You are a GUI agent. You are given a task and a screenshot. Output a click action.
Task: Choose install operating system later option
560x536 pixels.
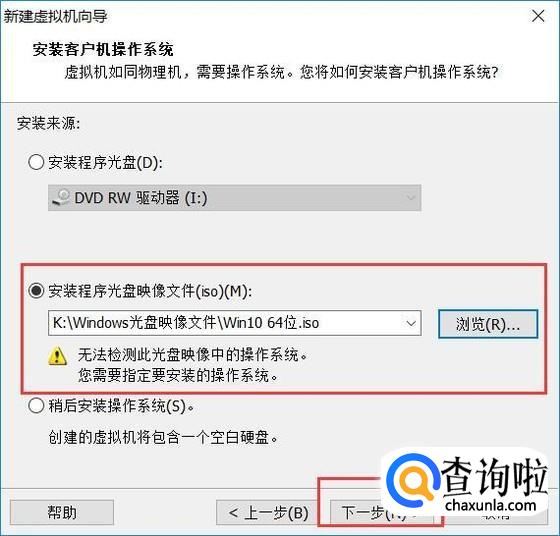click(36, 406)
